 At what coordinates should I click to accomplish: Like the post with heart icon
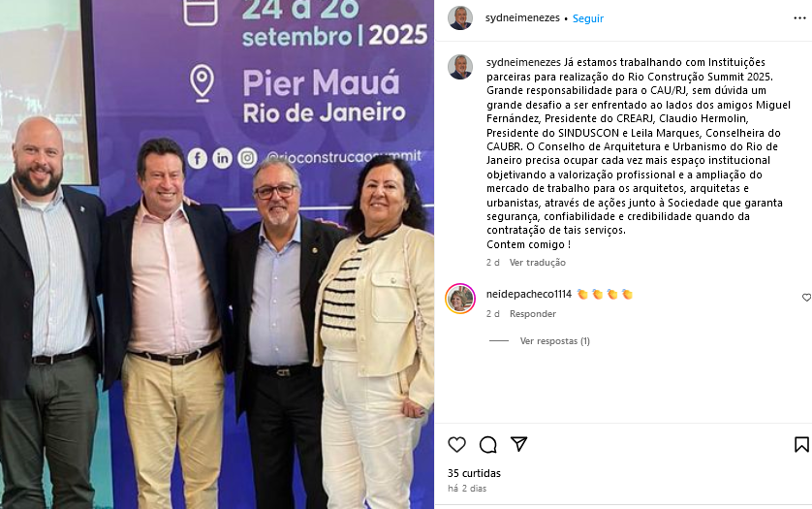(x=456, y=444)
